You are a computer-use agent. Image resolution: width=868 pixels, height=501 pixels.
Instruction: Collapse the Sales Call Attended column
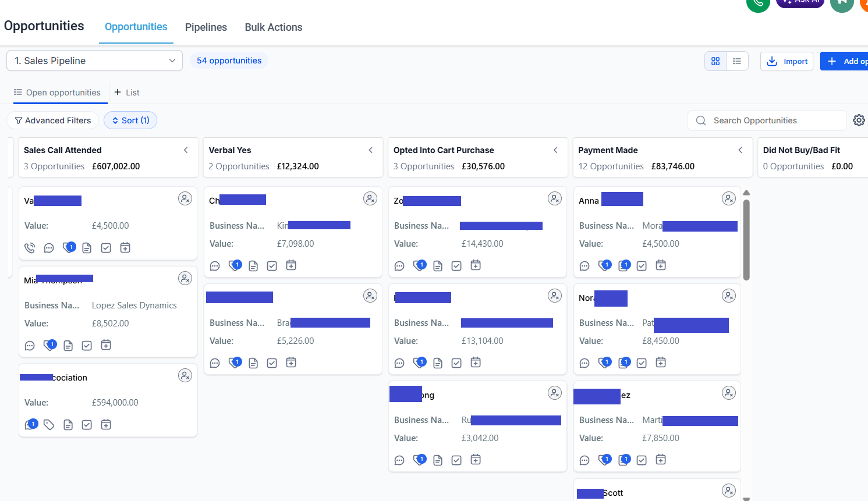[186, 150]
